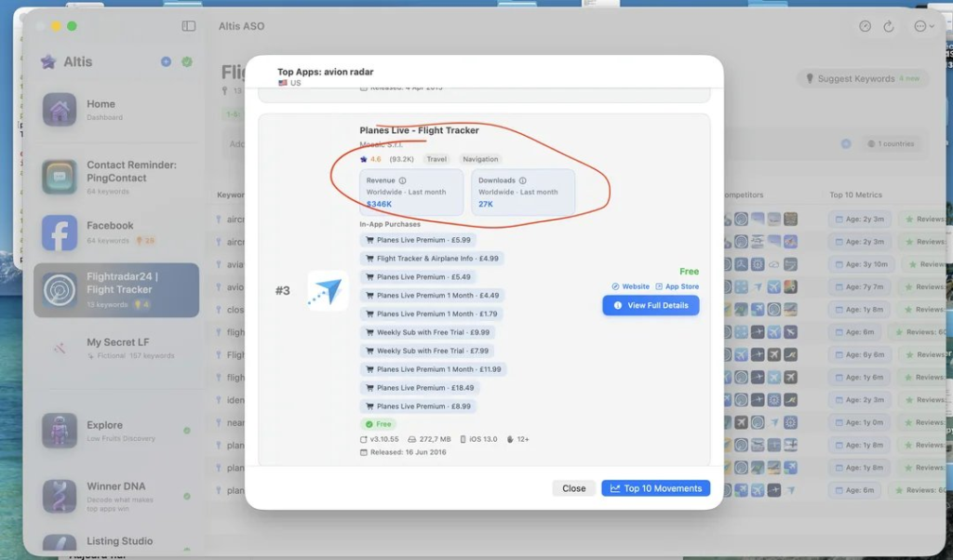Click Planes Live Premium 1 Month £4.49

(432, 295)
